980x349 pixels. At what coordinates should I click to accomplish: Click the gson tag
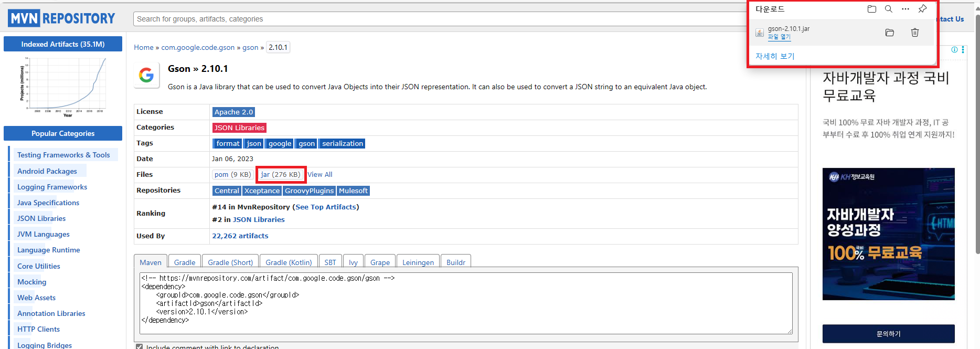pyautogui.click(x=307, y=143)
